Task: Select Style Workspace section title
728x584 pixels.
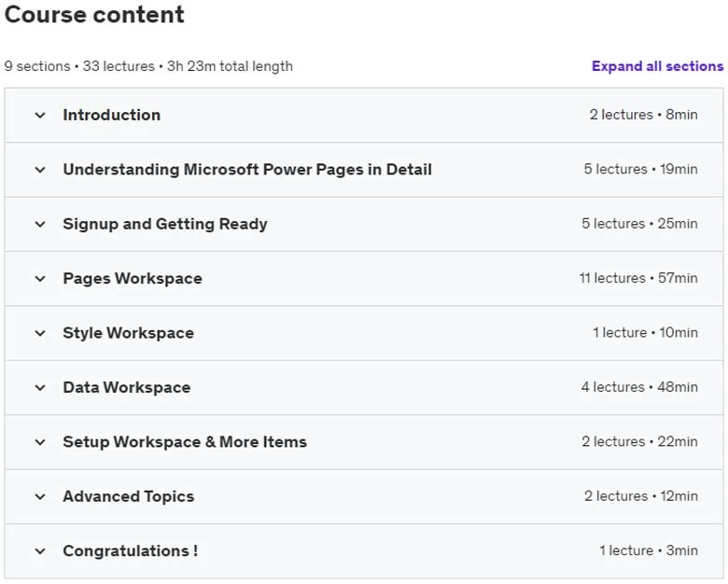Action: click(129, 333)
